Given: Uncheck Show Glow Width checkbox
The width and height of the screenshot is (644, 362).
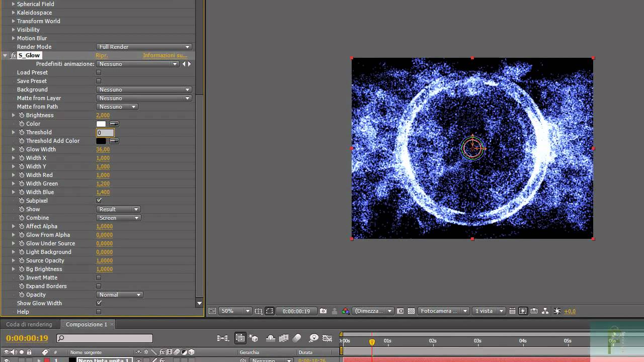Looking at the screenshot, I should pyautogui.click(x=99, y=303).
